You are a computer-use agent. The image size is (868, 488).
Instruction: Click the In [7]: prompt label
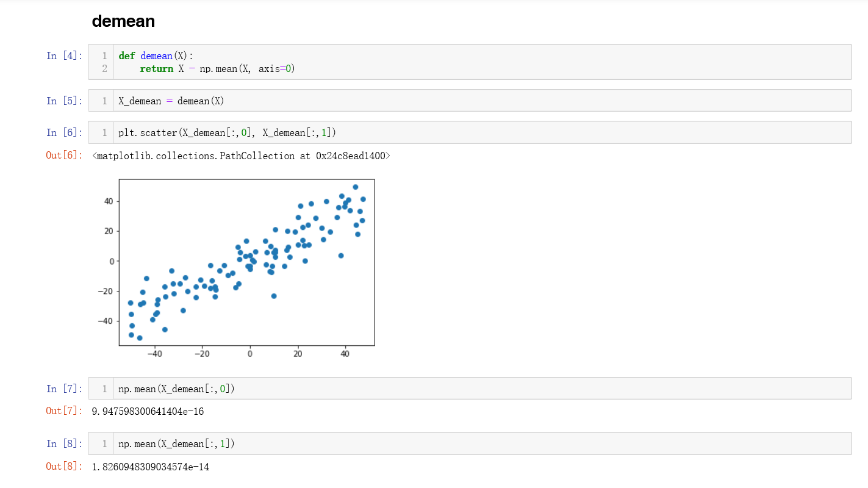pos(64,389)
